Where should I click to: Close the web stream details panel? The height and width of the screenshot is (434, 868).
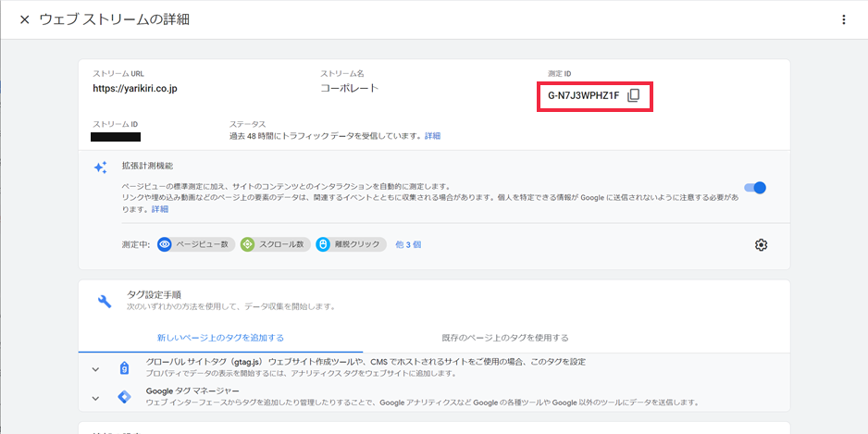tap(24, 19)
